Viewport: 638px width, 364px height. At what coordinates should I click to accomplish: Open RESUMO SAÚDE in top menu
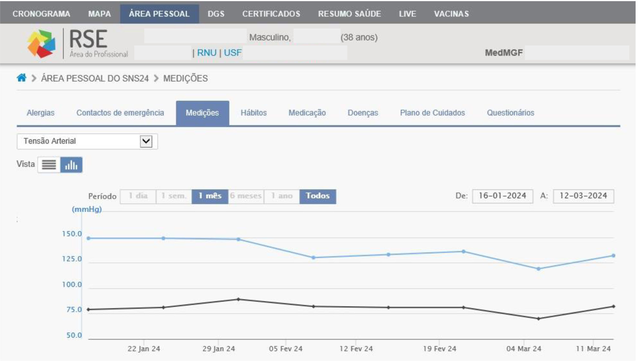pyautogui.click(x=349, y=14)
